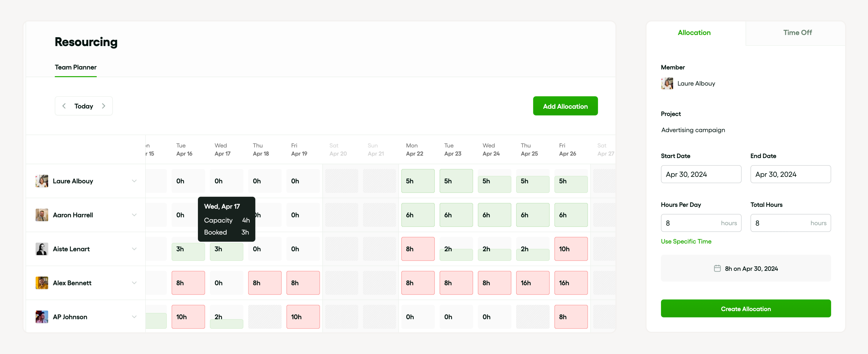Click Use Specific Time link

click(x=686, y=241)
